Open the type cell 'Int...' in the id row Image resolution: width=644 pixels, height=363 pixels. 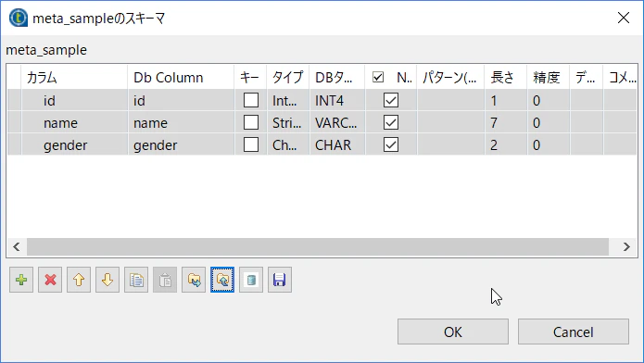(288, 101)
